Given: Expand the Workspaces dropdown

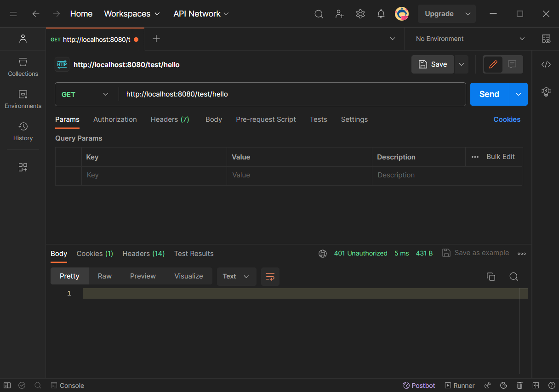Looking at the screenshot, I should coord(132,14).
